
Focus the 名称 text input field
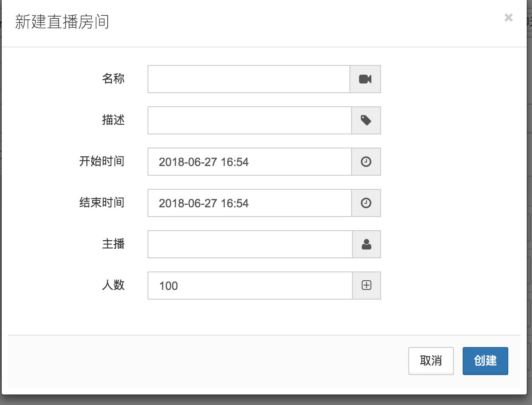(x=249, y=79)
